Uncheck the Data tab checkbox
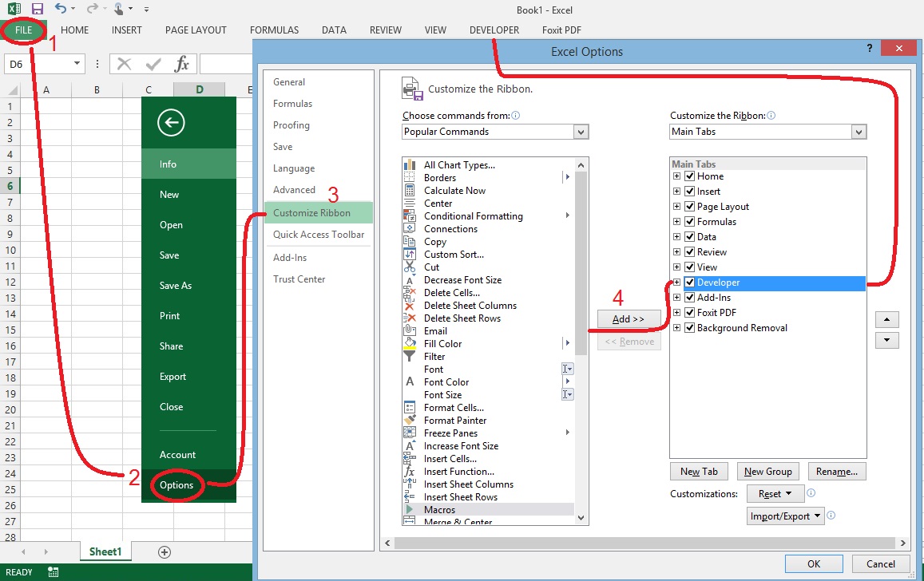The height and width of the screenshot is (581, 924). [x=689, y=237]
